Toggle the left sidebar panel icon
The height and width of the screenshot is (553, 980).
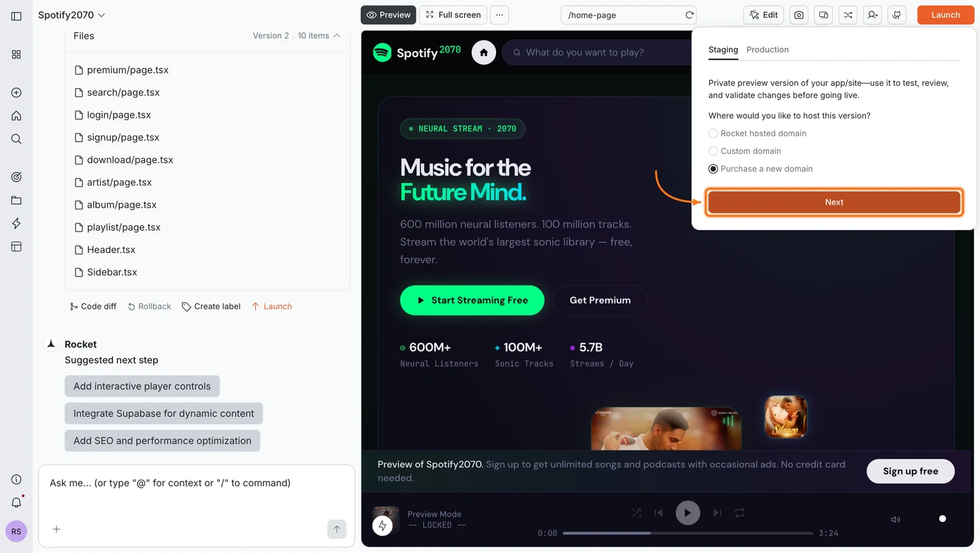pyautogui.click(x=16, y=15)
